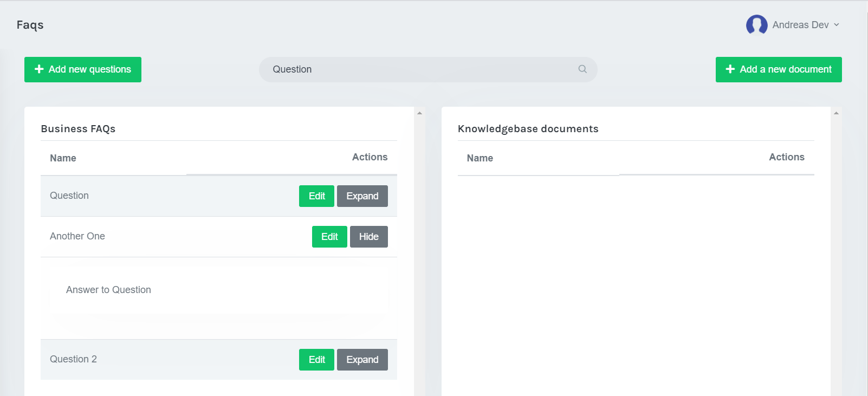Click the search magnifier icon

point(582,69)
